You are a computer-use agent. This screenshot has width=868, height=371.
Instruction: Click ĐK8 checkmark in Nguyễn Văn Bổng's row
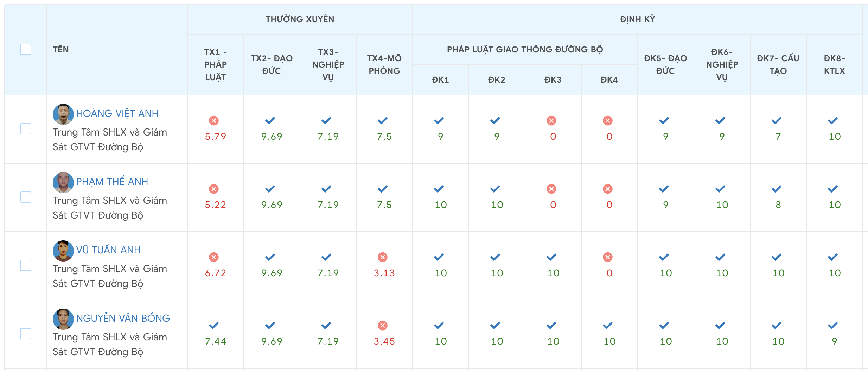833,326
